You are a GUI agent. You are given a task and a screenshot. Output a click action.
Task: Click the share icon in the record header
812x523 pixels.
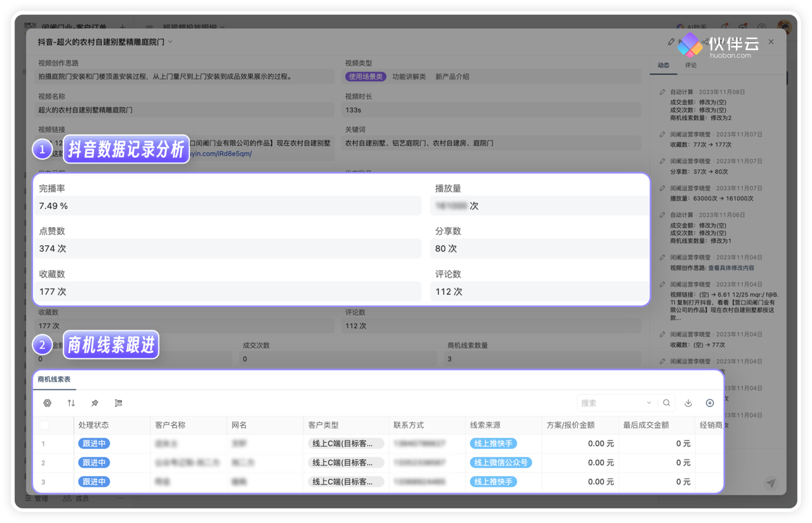click(706, 42)
